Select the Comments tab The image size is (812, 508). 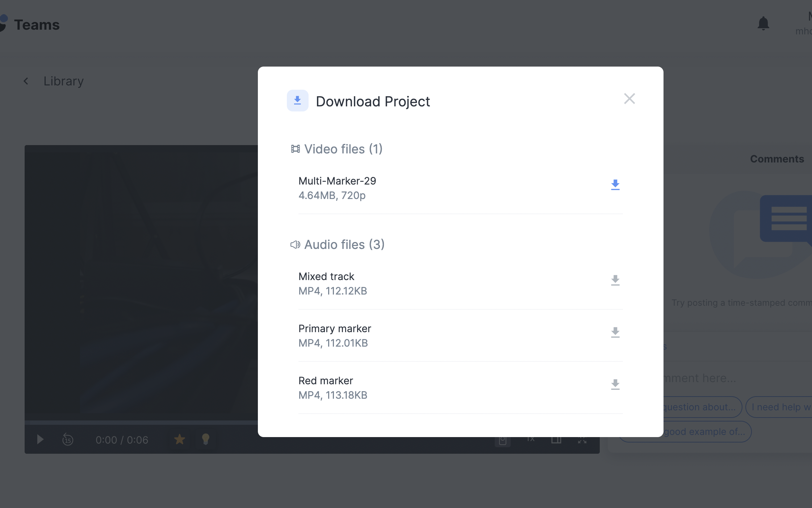click(777, 159)
